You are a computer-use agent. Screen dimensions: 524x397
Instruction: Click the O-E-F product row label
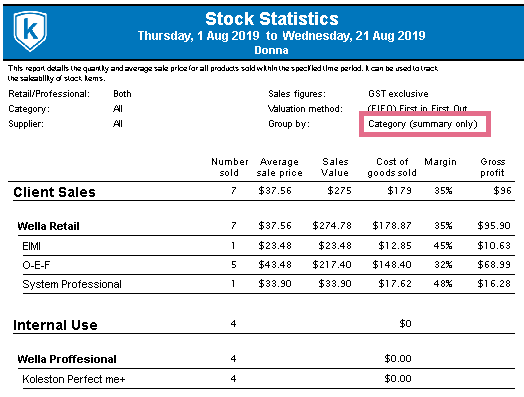(36, 265)
